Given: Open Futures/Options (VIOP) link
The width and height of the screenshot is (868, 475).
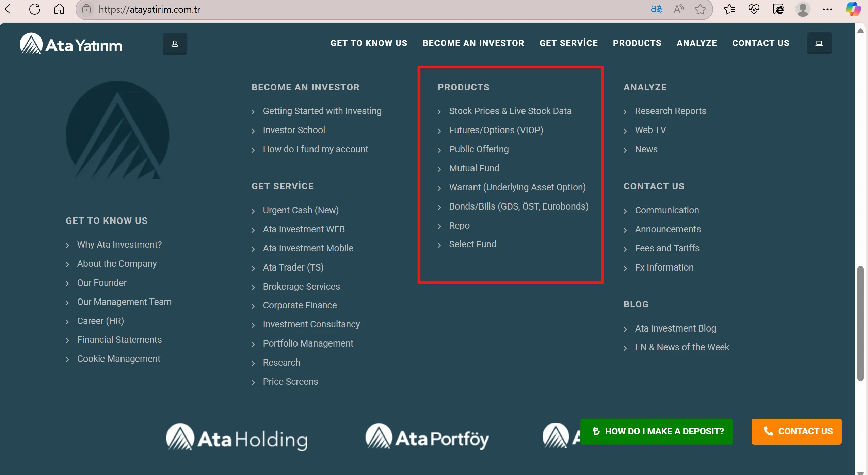Looking at the screenshot, I should pyautogui.click(x=496, y=130).
